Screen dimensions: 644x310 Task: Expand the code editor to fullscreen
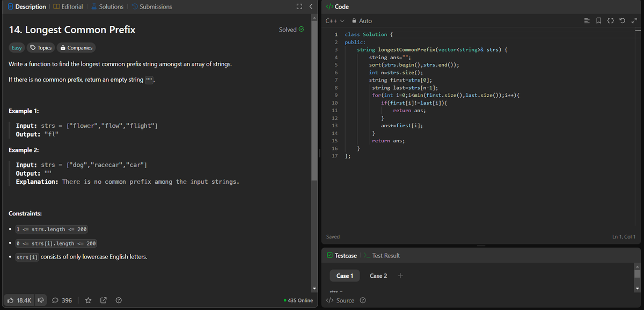tap(634, 20)
